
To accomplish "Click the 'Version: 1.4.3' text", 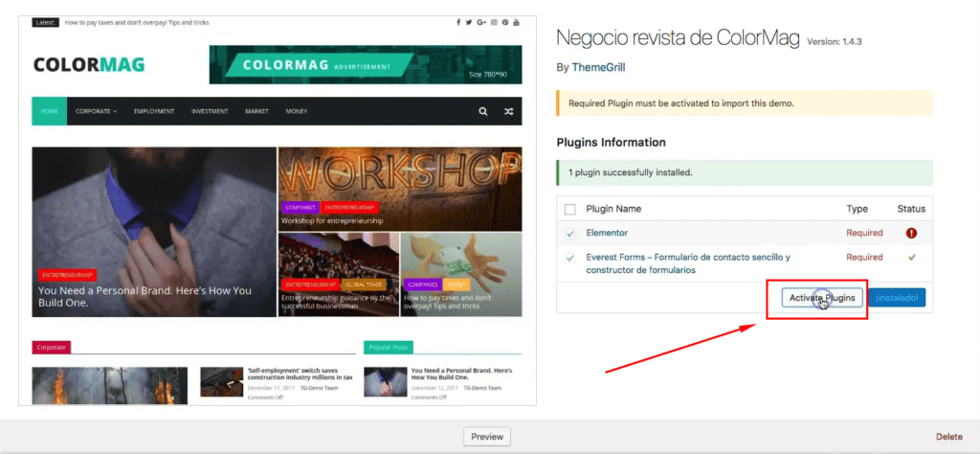I will pos(835,42).
